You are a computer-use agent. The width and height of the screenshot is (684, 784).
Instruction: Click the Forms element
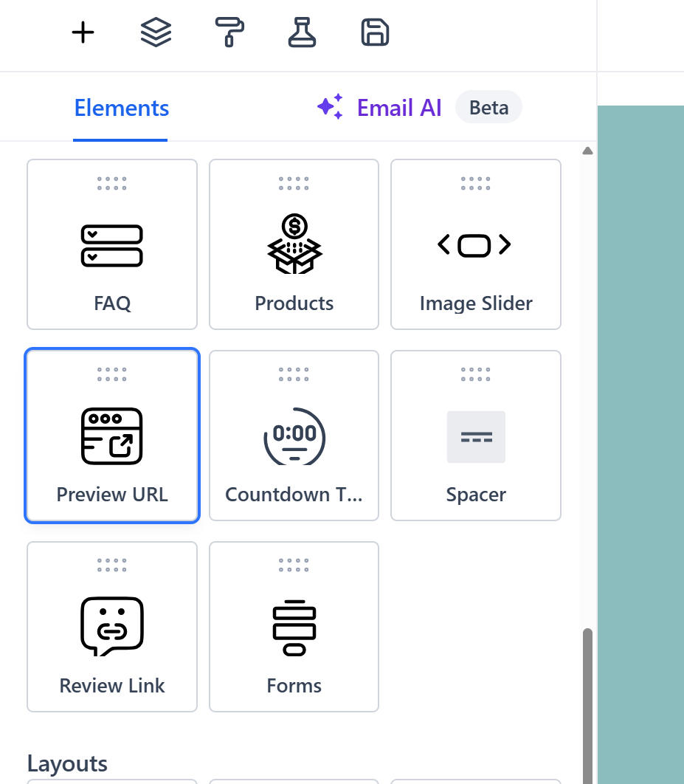[x=294, y=627]
